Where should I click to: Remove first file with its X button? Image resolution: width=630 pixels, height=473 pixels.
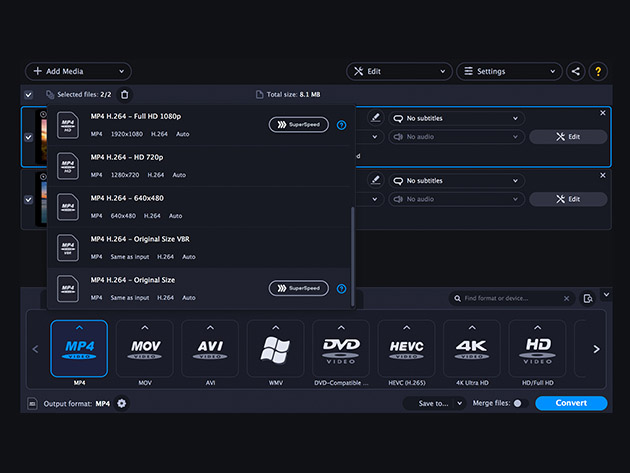[603, 113]
